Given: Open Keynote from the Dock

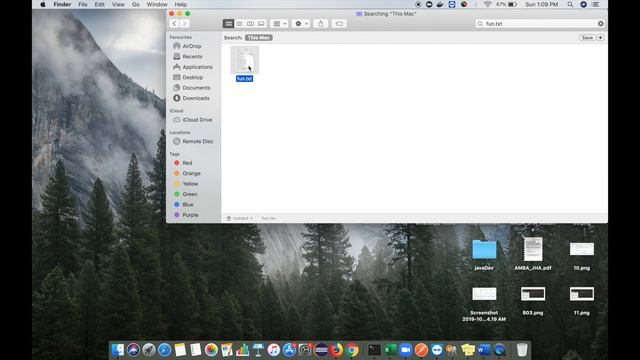Looking at the screenshot, I should (258, 350).
